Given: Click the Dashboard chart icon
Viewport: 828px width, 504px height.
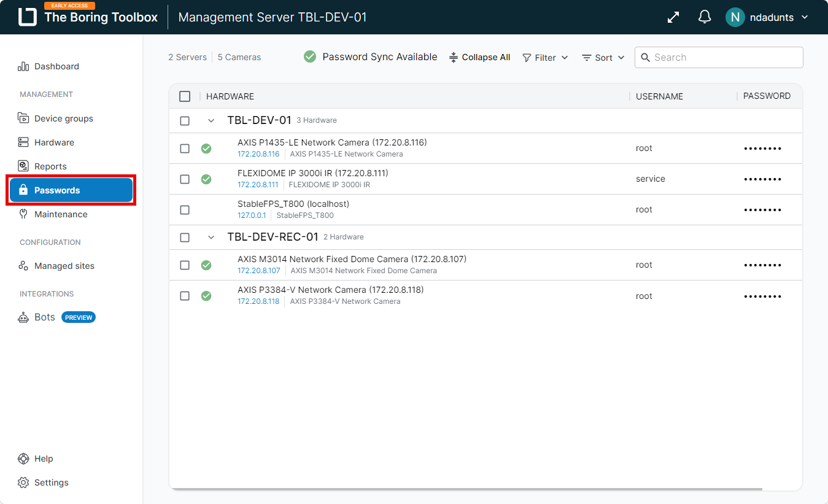Looking at the screenshot, I should coord(23,66).
